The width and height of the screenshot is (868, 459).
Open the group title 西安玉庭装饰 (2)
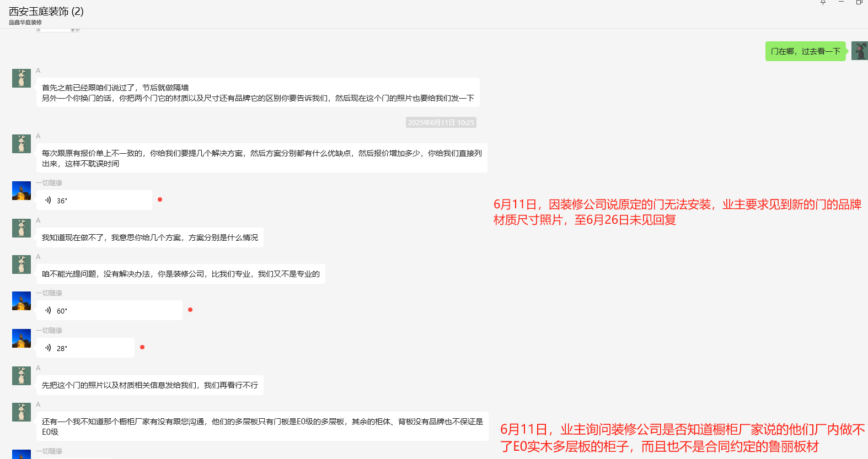click(46, 12)
